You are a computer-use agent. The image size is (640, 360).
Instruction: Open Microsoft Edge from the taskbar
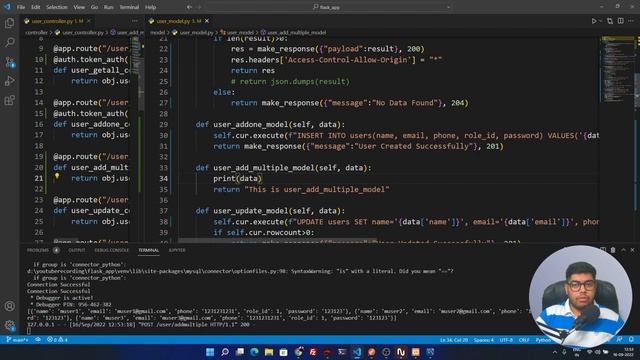coord(254,352)
